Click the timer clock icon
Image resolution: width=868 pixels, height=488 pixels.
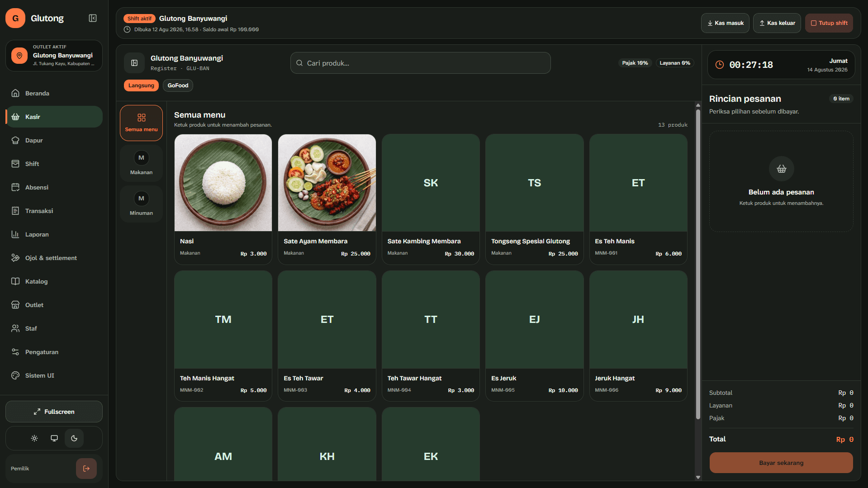point(719,65)
